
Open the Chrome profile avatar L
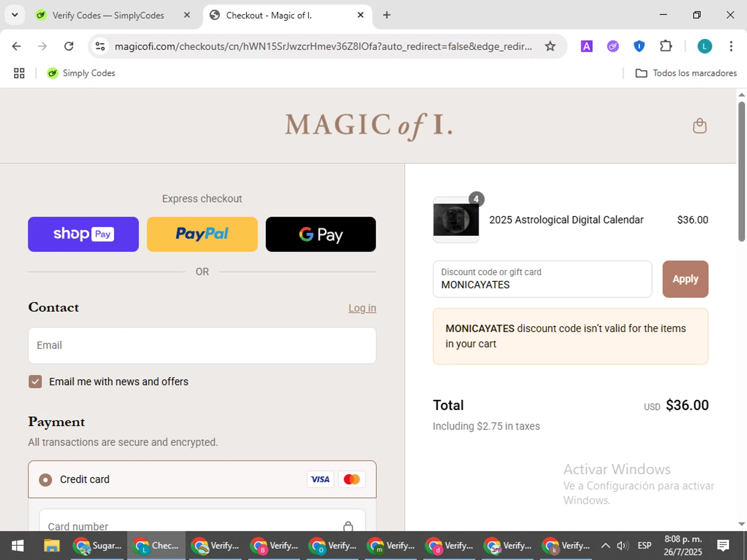pyautogui.click(x=704, y=46)
